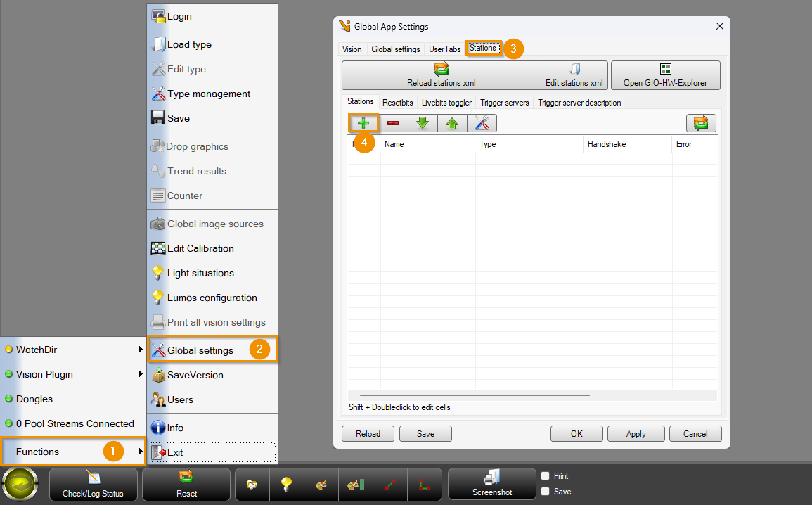Click the Save button in dialog
Image resolution: width=812 pixels, height=505 pixels.
(425, 434)
